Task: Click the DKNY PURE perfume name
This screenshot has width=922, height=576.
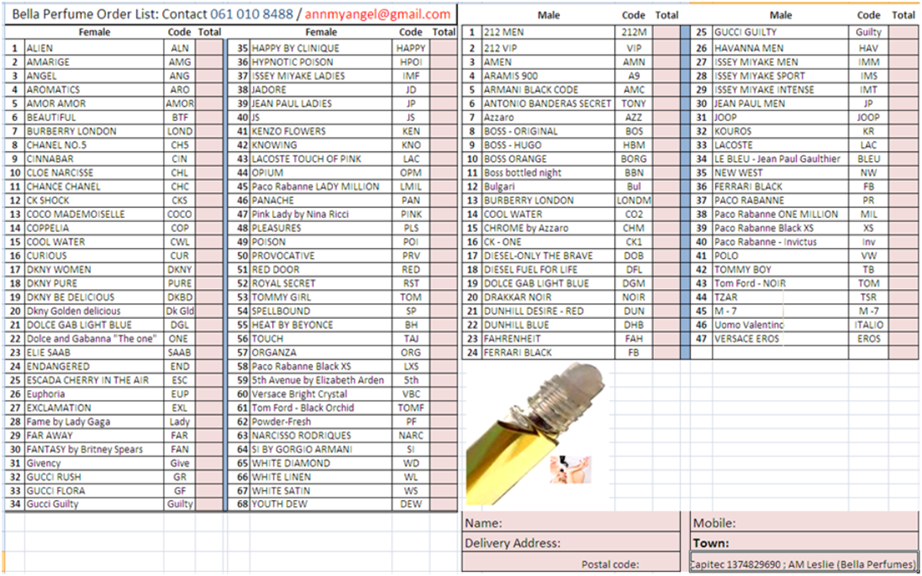Action: click(x=52, y=283)
